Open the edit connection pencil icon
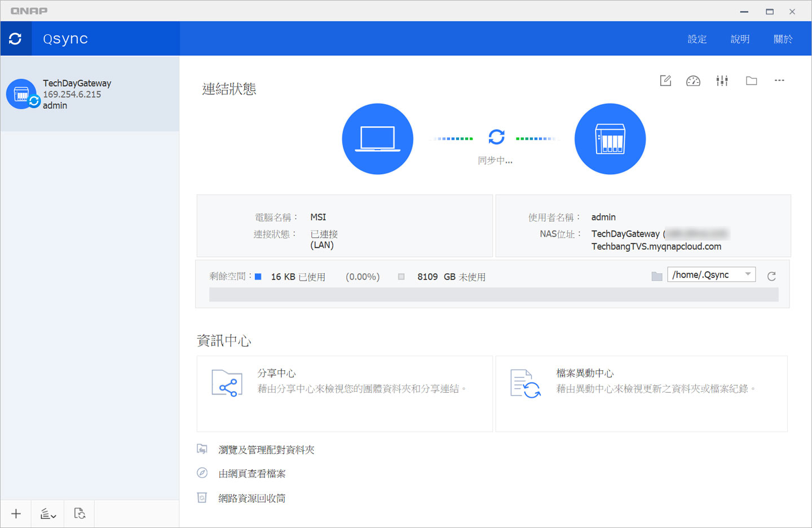This screenshot has height=528, width=812. click(665, 81)
